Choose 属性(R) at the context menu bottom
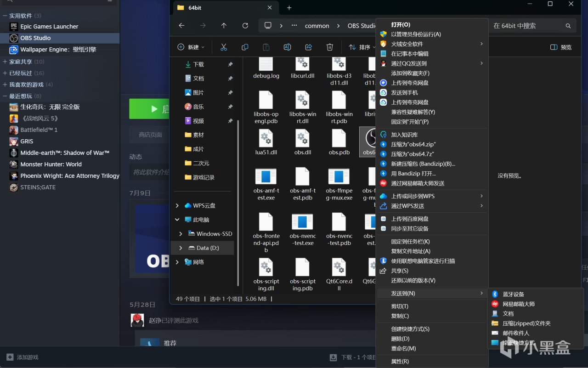 tap(432, 362)
